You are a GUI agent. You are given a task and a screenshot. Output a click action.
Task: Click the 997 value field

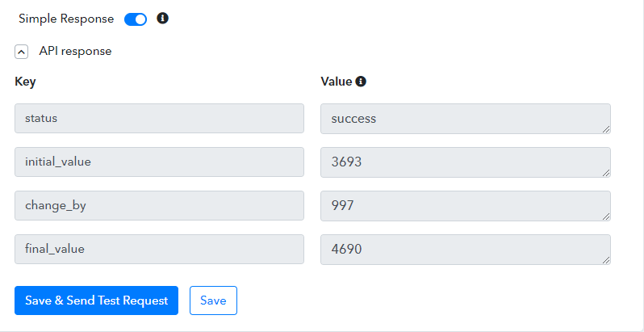pyautogui.click(x=466, y=206)
